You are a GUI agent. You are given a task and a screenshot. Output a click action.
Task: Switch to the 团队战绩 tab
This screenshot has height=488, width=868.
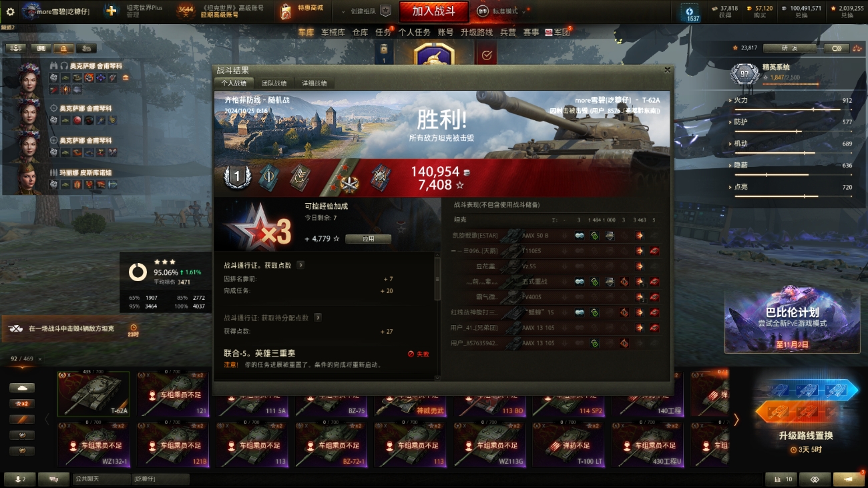click(274, 83)
